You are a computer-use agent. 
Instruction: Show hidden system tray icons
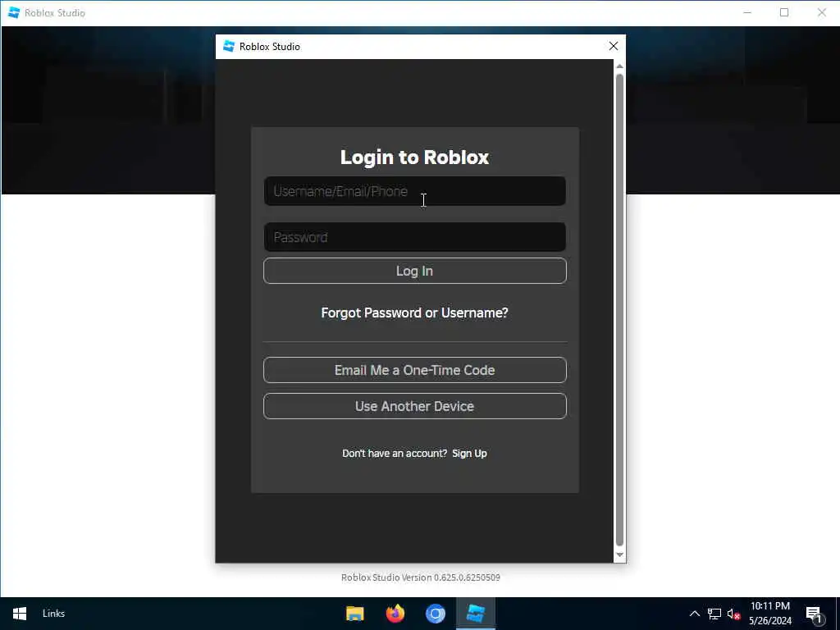click(694, 614)
